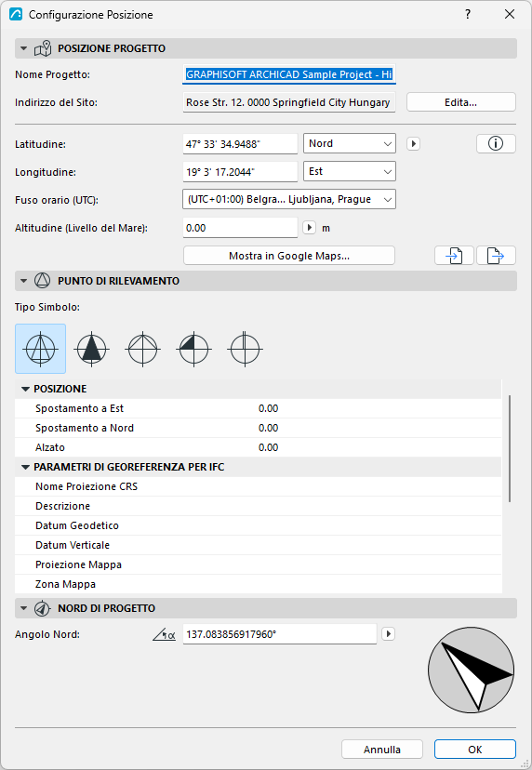Open the Est longitude direction dropdown

tap(350, 171)
